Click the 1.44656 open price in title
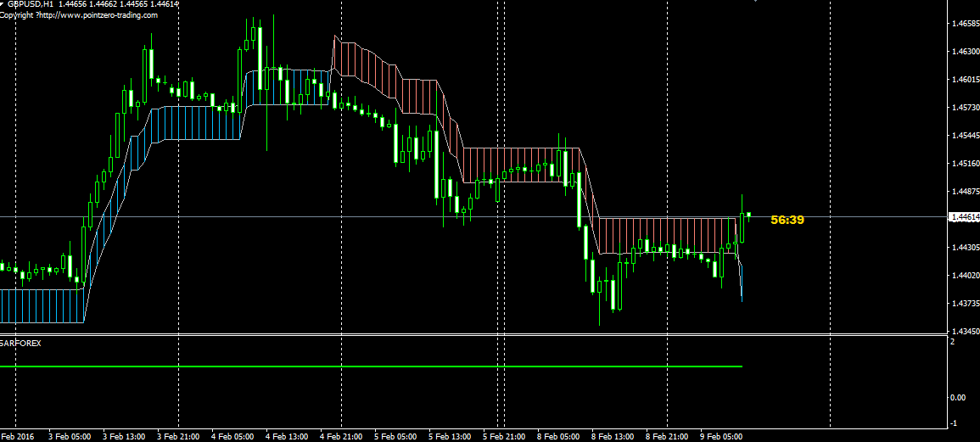Screen dimensions: 980x442 point(76,5)
